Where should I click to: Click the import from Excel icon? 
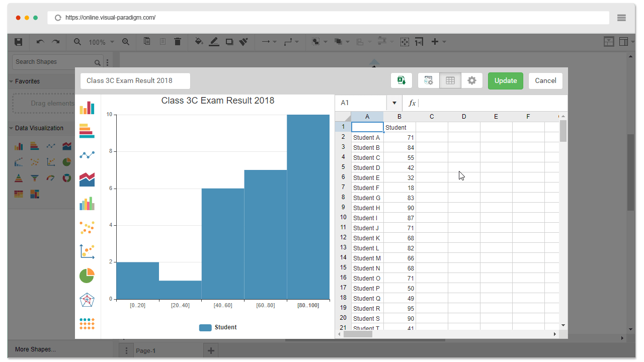point(401,80)
